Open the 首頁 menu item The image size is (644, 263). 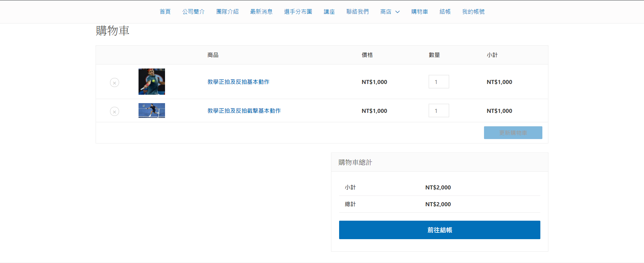[165, 12]
